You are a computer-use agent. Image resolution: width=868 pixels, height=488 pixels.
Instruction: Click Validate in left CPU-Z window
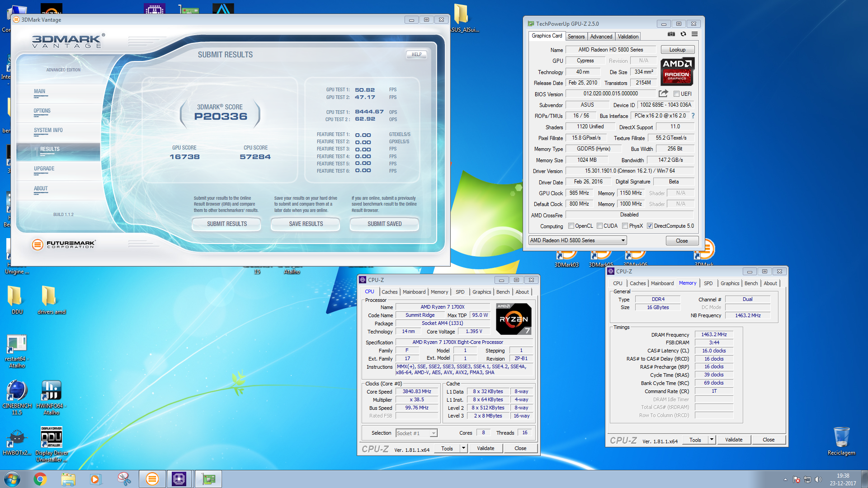point(486,448)
